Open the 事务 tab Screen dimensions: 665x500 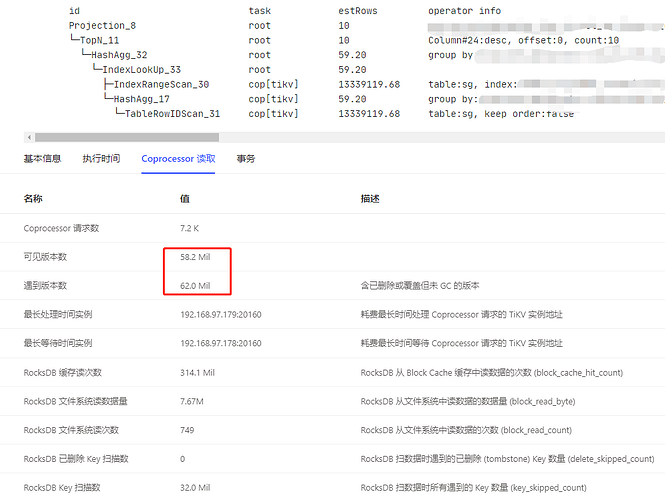[x=246, y=159]
